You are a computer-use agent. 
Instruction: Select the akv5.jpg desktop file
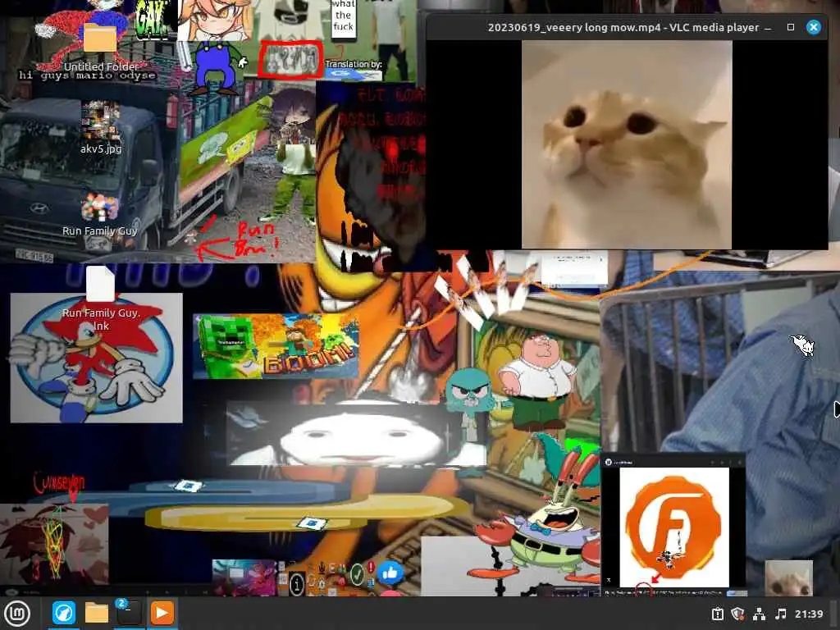tap(101, 127)
